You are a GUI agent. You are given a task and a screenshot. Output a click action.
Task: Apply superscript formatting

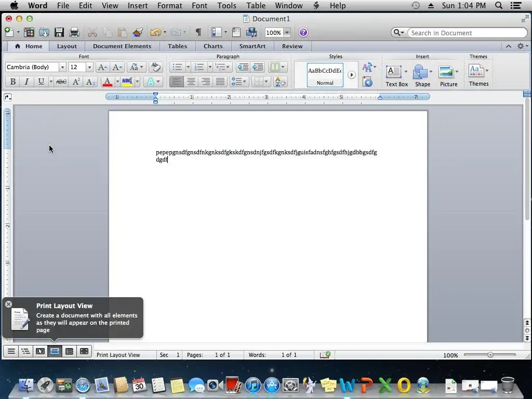coord(76,82)
